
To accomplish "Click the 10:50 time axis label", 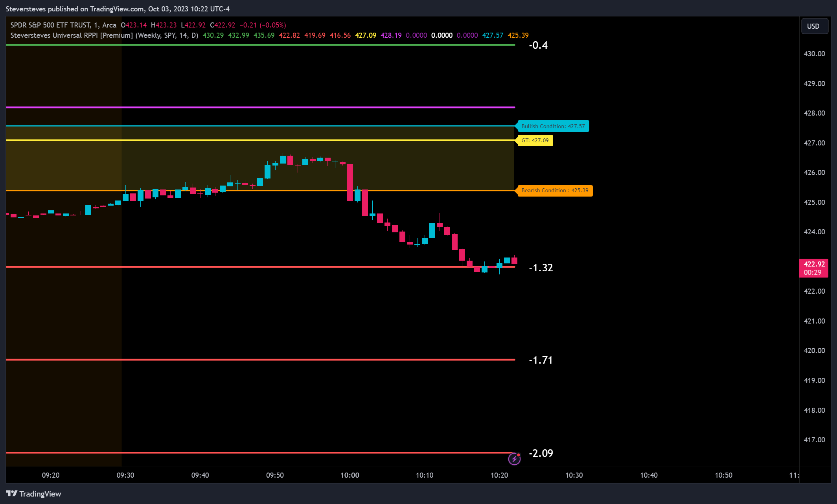I will [723, 475].
